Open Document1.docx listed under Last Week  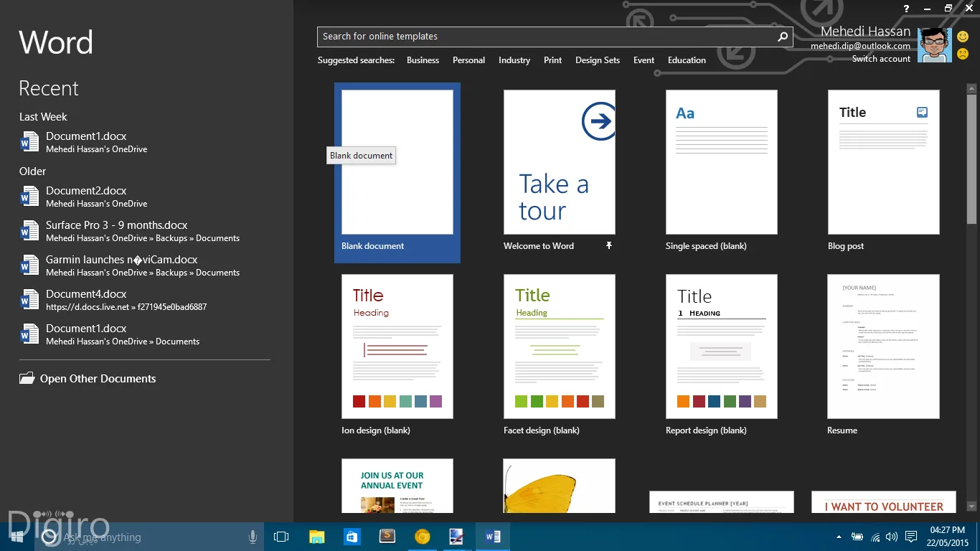145,142
